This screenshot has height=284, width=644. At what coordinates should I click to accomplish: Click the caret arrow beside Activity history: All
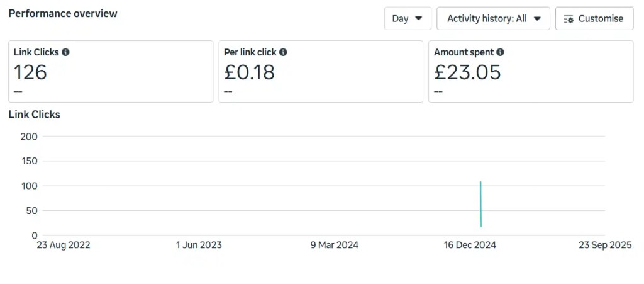click(537, 18)
